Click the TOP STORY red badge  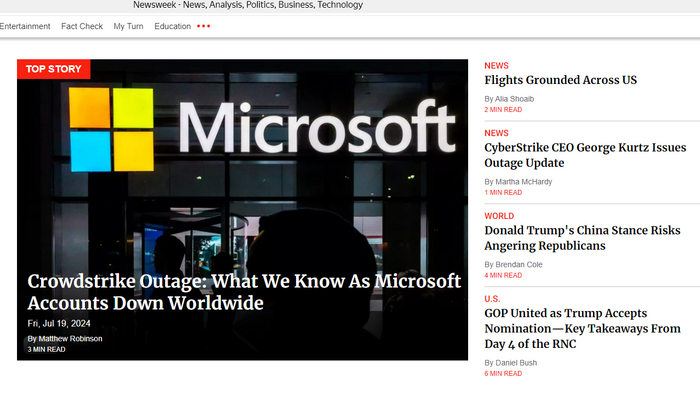coord(54,69)
